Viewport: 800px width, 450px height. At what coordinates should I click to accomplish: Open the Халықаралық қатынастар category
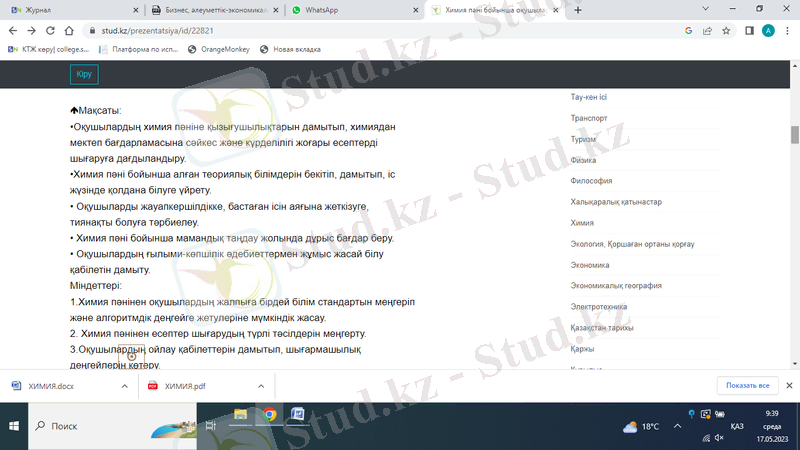click(x=616, y=202)
